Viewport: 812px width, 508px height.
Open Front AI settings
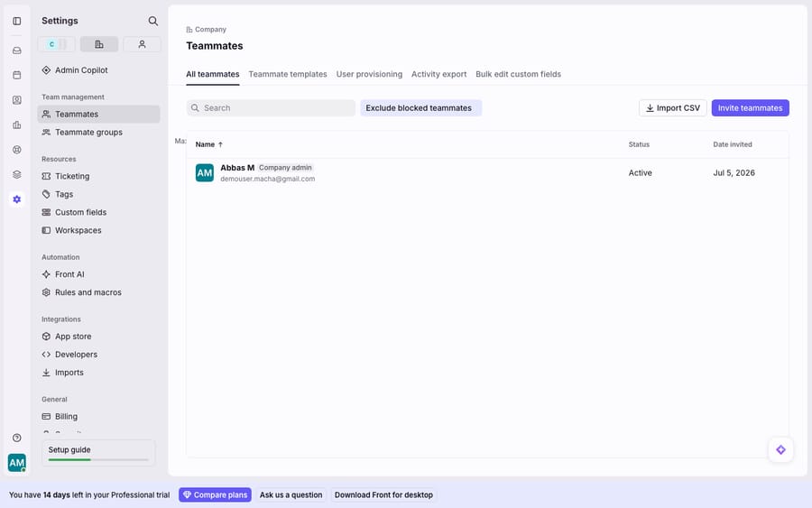[x=98, y=274]
